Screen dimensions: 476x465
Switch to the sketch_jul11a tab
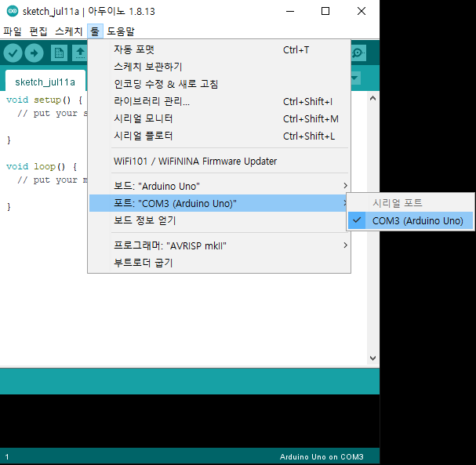click(45, 82)
